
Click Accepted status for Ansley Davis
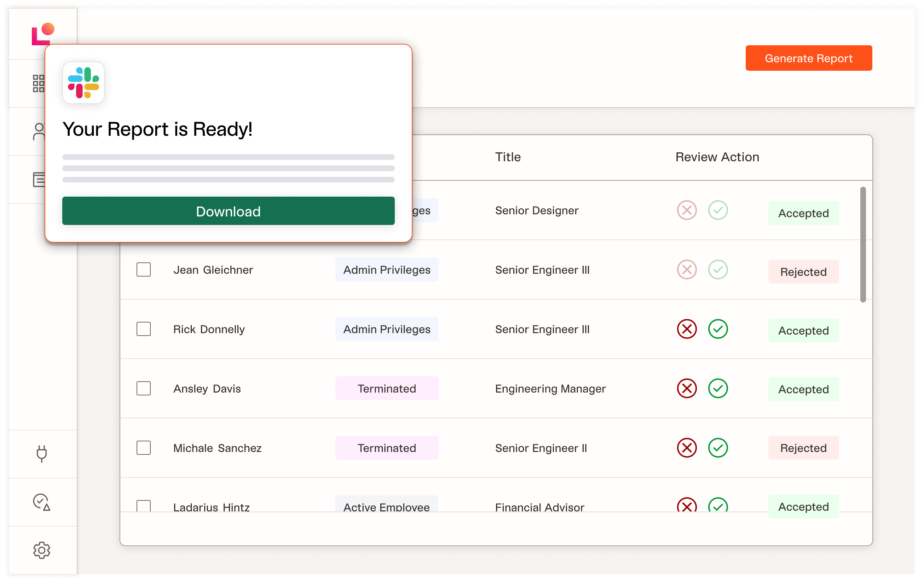tap(803, 389)
